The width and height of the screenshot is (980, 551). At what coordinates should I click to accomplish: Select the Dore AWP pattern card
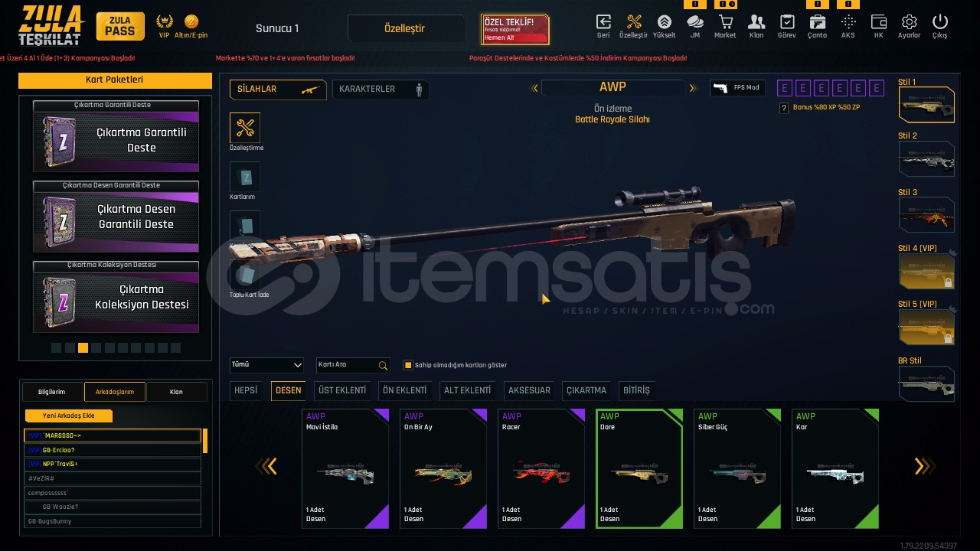click(639, 468)
